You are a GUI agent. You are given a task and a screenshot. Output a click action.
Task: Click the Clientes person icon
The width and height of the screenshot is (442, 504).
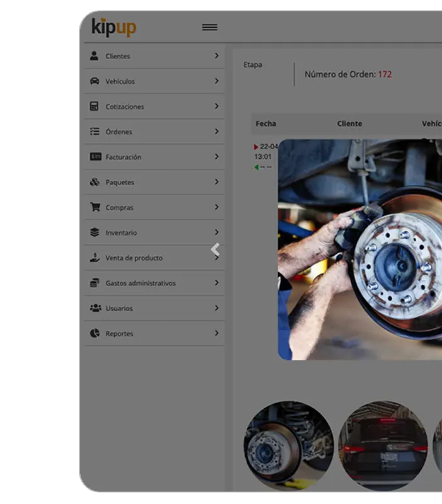pos(94,55)
